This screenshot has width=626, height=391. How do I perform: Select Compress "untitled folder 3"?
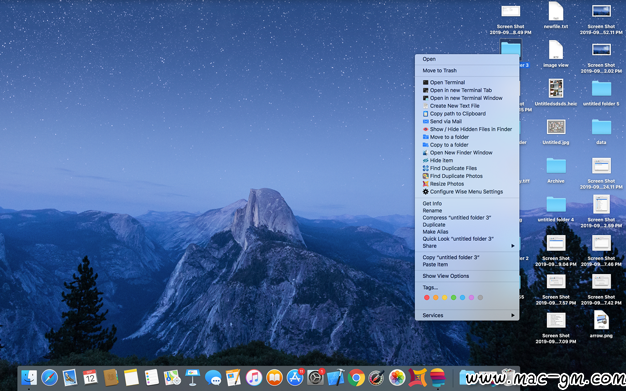tap(467, 218)
